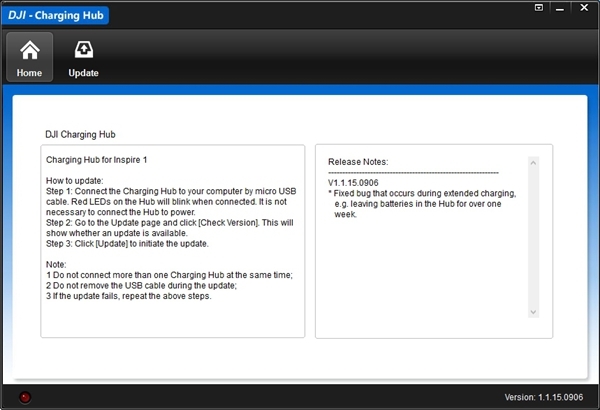The width and height of the screenshot is (600, 410).
Task: Switch to the Update tab
Action: pos(83,57)
